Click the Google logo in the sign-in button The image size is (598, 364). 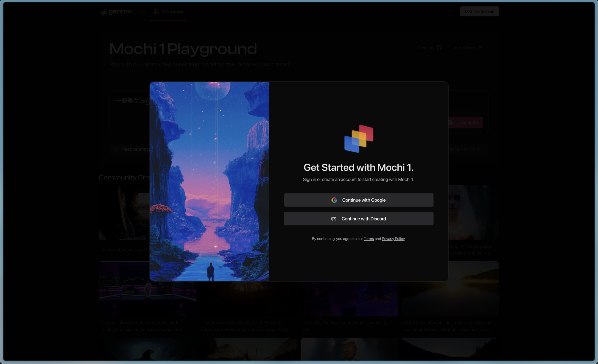pos(334,200)
